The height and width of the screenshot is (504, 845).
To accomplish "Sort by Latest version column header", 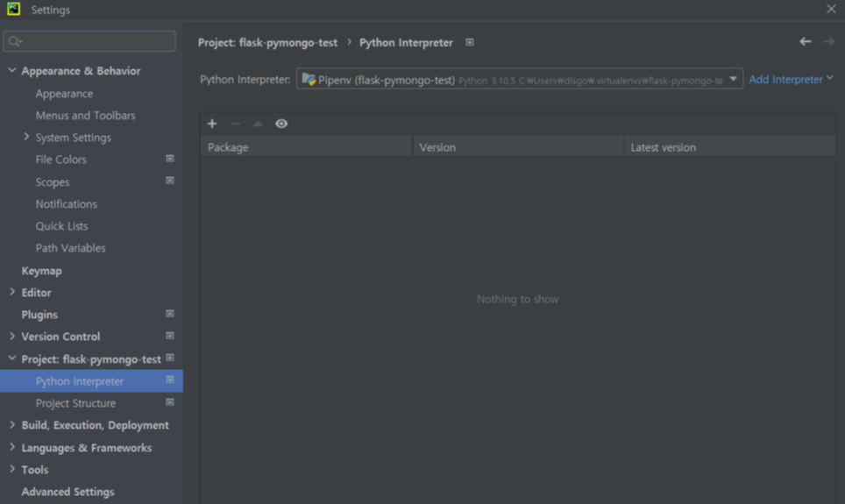I will point(729,146).
